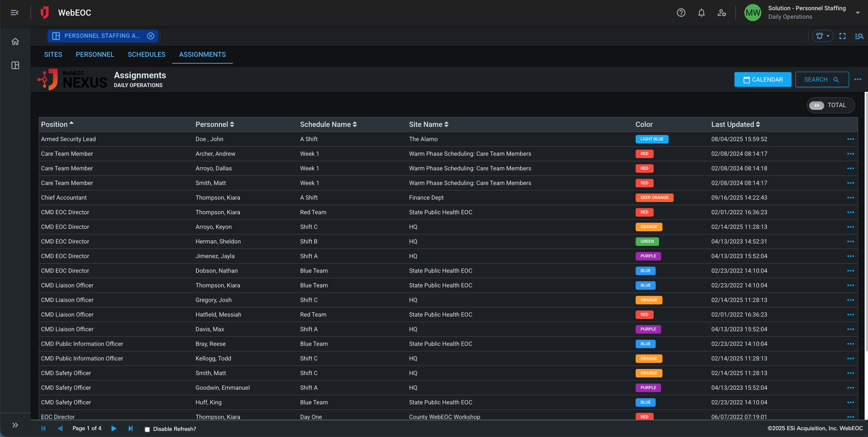Screen dimensions: 868x437
Task: Click the 09/16/2025 14:22:43 timestamp
Action: tap(739, 198)
